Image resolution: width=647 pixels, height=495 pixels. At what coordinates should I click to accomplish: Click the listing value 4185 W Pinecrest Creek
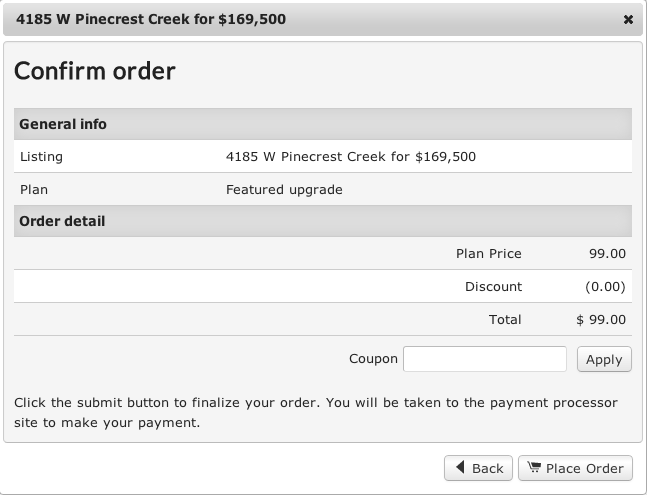351,157
